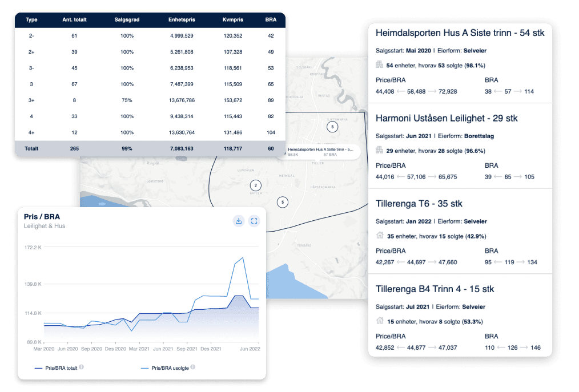The height and width of the screenshot is (392, 579).
Task: Click info icon next to Pris/BRA usolgte
Action: [x=193, y=367]
